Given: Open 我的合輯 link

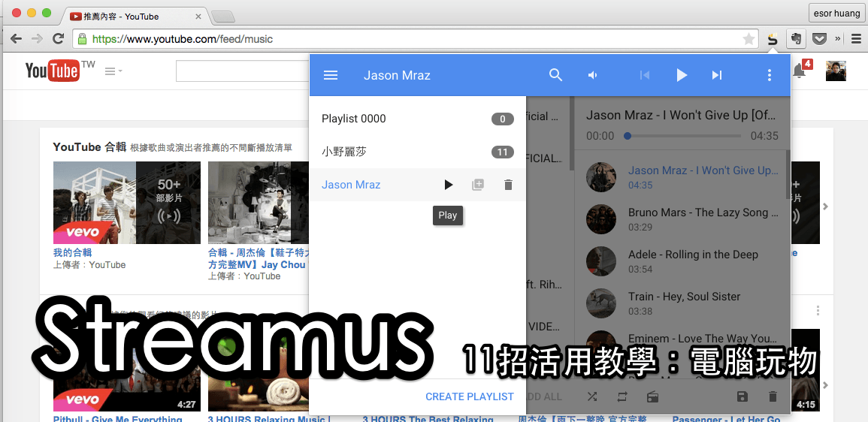Looking at the screenshot, I should pos(72,253).
